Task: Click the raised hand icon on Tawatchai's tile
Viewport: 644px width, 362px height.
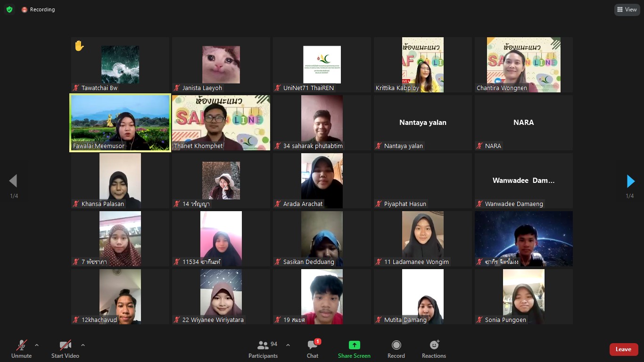Action: 79,46
